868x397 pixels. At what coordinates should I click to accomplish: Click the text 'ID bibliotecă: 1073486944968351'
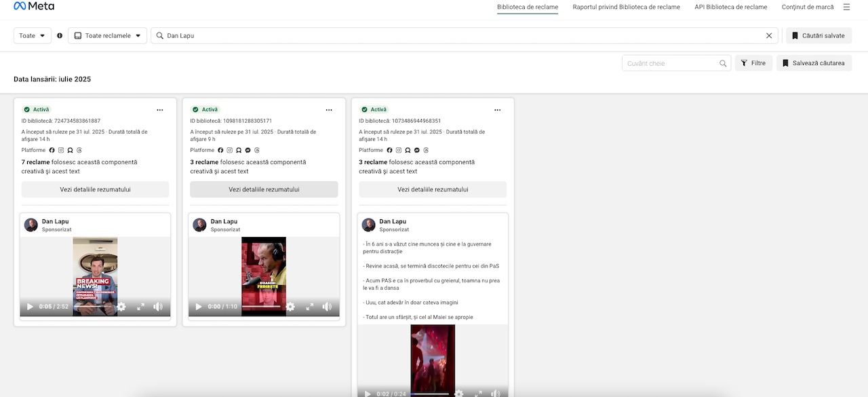(x=400, y=121)
